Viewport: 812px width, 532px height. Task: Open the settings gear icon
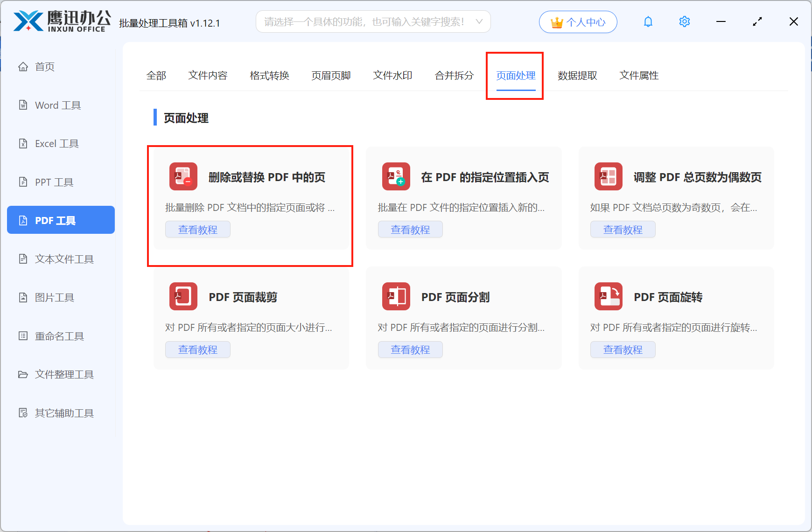point(684,21)
